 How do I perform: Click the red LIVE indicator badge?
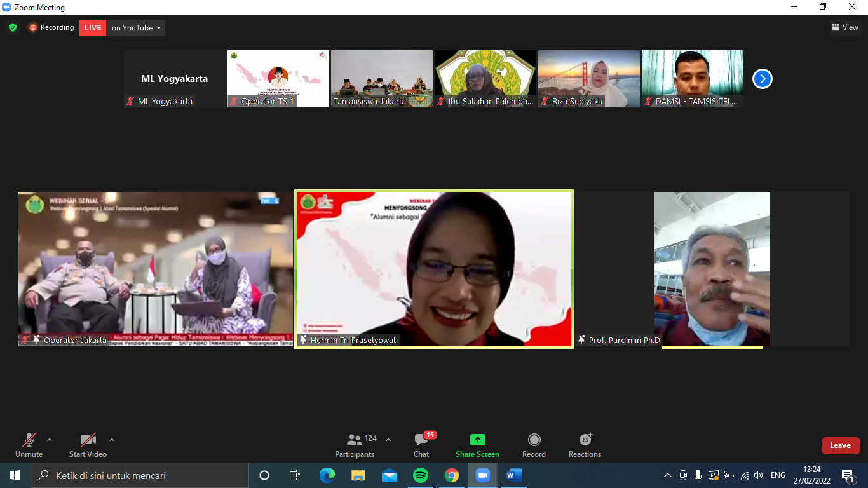click(93, 28)
